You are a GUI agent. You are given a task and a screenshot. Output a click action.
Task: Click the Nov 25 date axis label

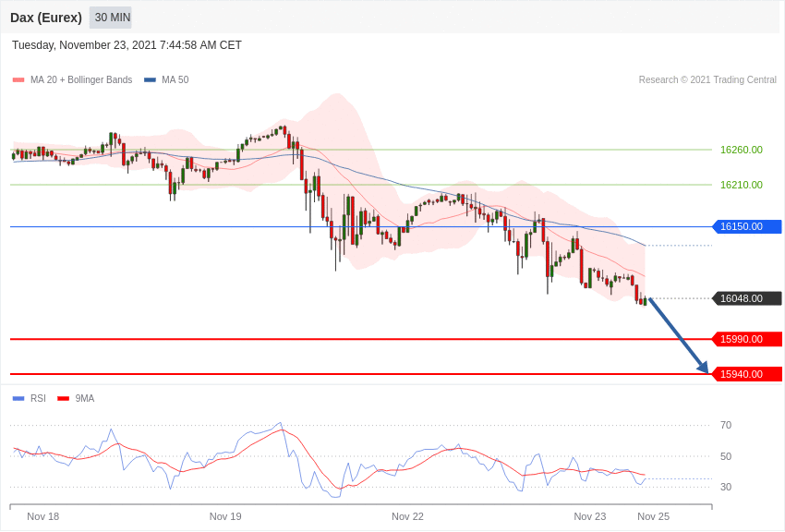point(653,516)
